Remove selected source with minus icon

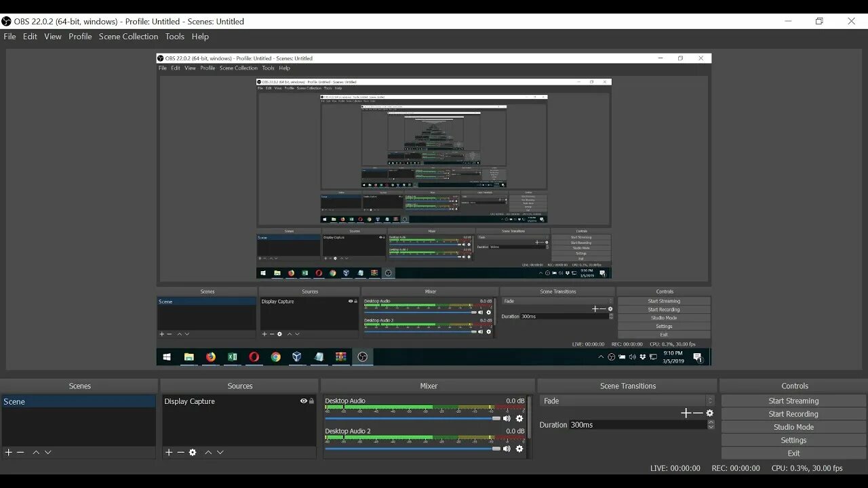point(180,452)
